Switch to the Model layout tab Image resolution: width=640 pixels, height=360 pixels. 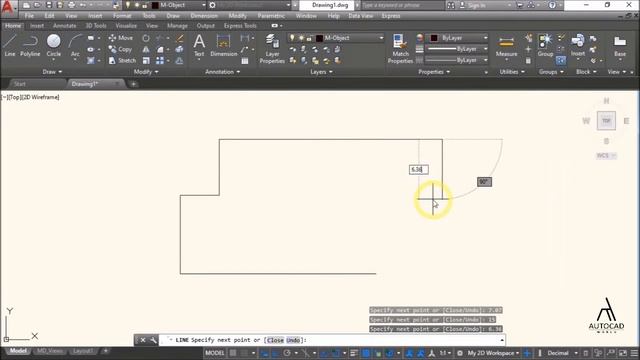18,351
